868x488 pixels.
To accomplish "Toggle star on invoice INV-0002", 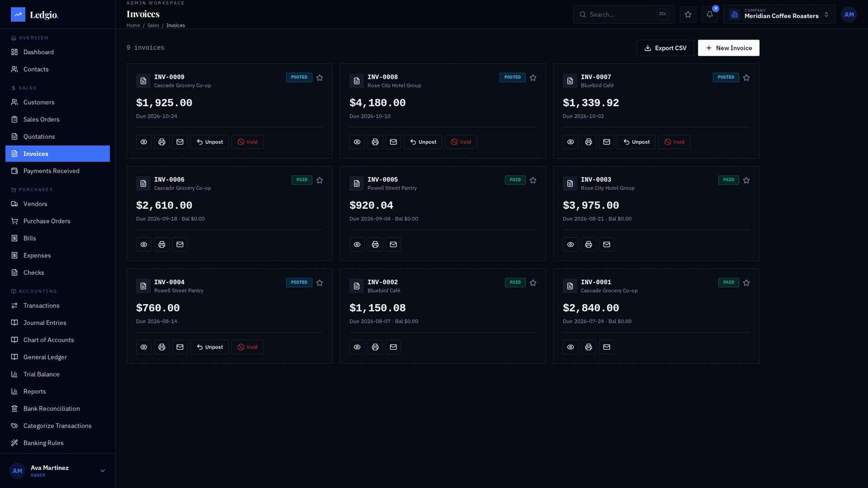I will [x=533, y=282].
